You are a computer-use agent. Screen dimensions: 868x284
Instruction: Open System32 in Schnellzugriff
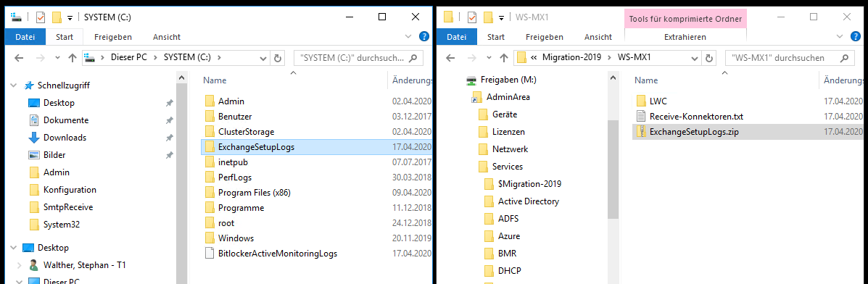point(62,224)
